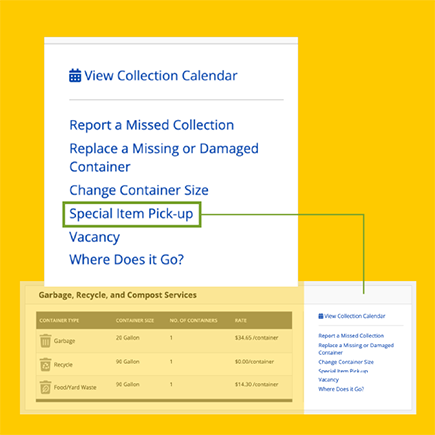Open Where Does it Go? in the enlarged panel
The height and width of the screenshot is (435, 435).
[126, 260]
